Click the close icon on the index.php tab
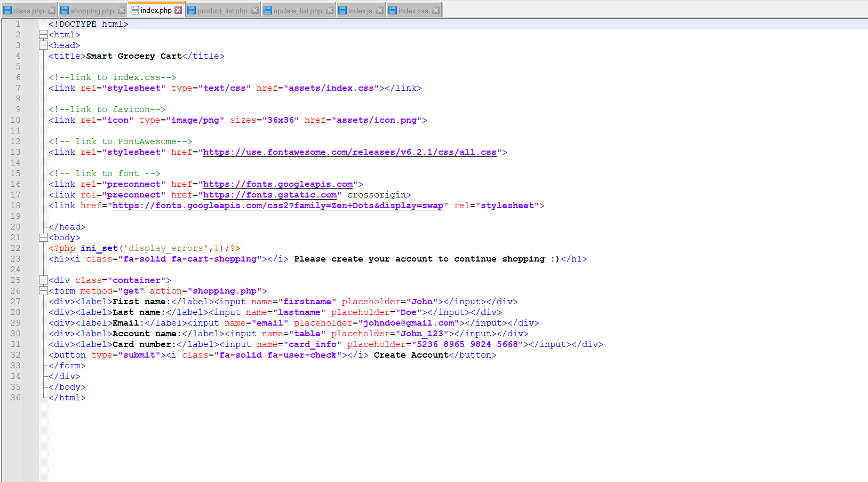 coord(178,9)
